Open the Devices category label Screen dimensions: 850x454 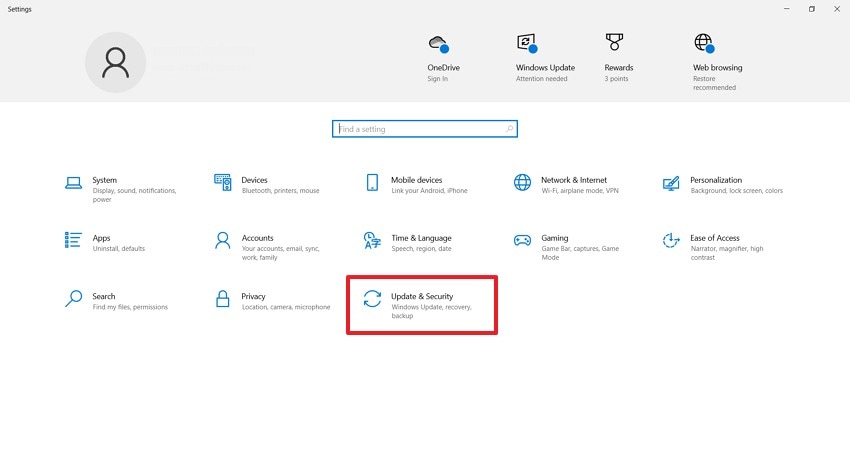255,180
